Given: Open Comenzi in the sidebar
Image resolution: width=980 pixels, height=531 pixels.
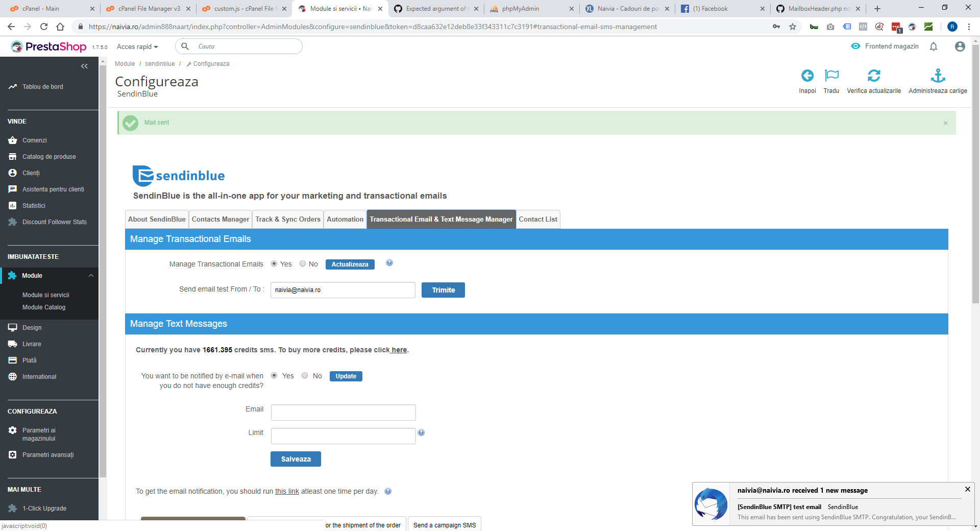Looking at the screenshot, I should click(35, 140).
